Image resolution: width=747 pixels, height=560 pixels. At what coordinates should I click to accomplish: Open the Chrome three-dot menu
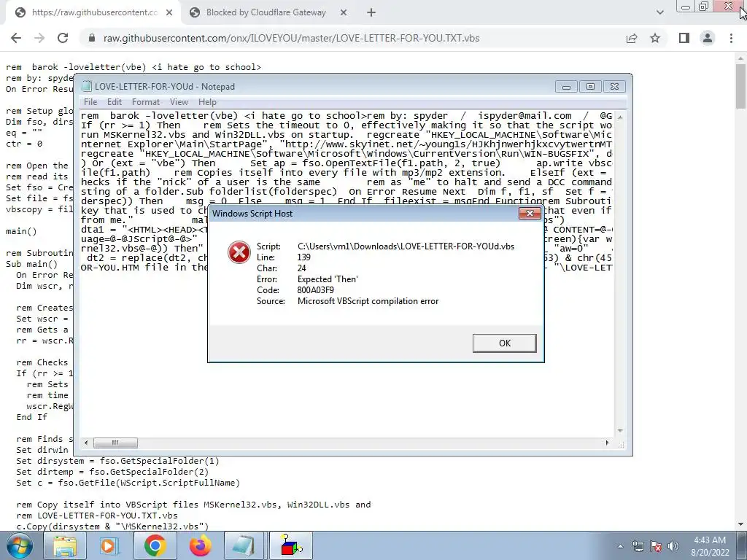click(x=731, y=38)
